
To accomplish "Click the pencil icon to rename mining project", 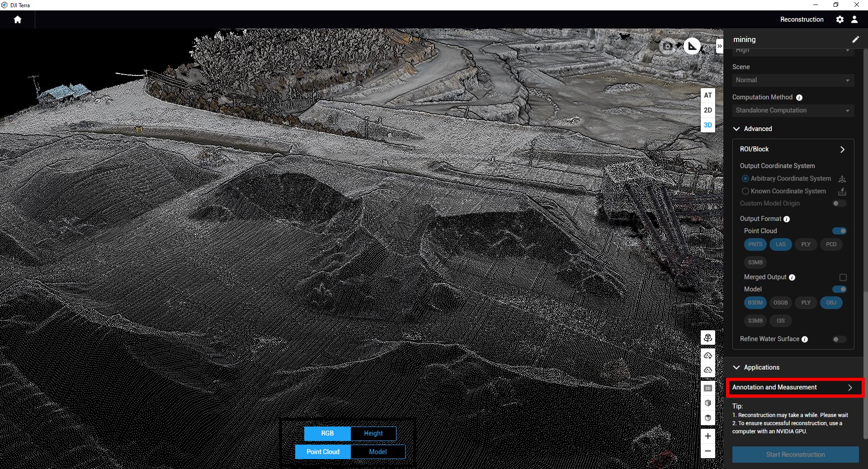I will click(855, 39).
